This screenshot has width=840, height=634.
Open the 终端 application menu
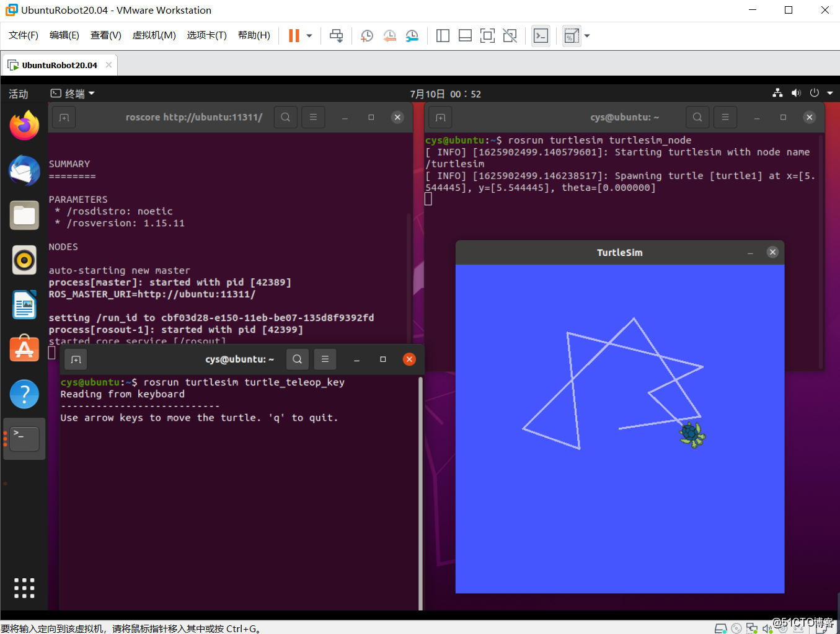(73, 94)
